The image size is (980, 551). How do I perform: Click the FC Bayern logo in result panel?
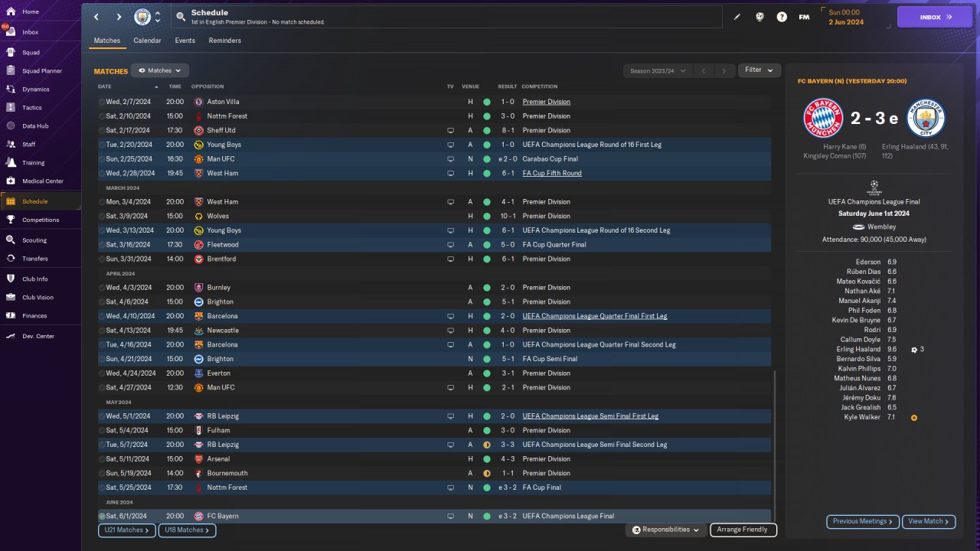[823, 118]
